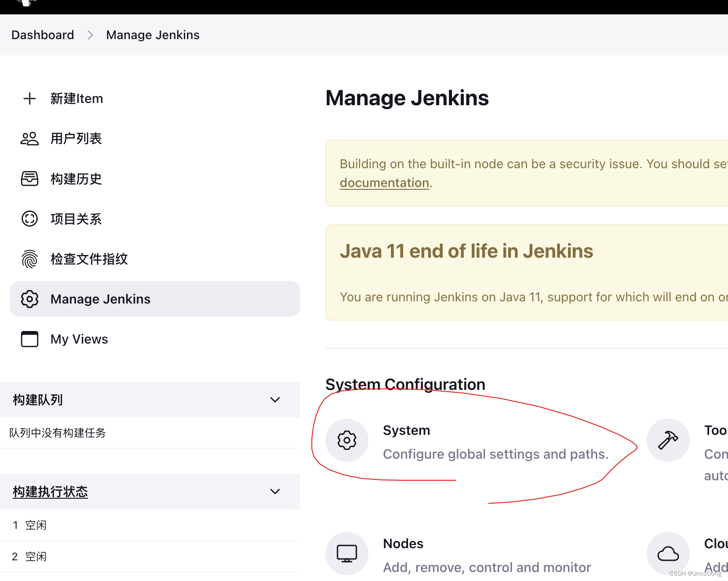Click executor 2 空闲 row
The width and height of the screenshot is (728, 581).
point(150,557)
